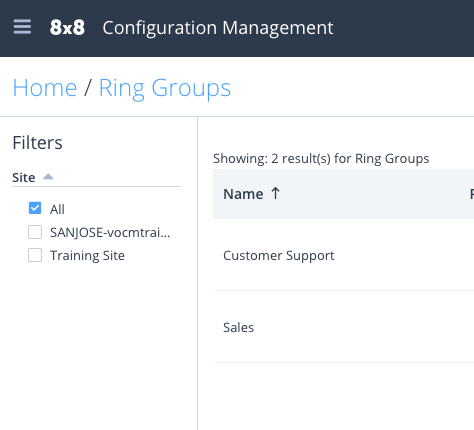
Task: Click the SANJOSE-vocmtrai... label text
Action: [110, 233]
